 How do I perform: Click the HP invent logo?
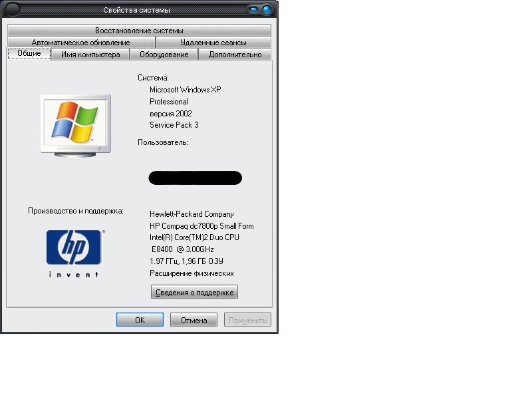pyautogui.click(x=74, y=252)
